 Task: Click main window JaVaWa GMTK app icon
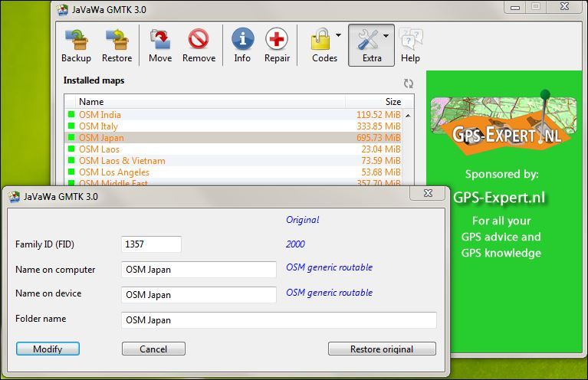(x=62, y=9)
